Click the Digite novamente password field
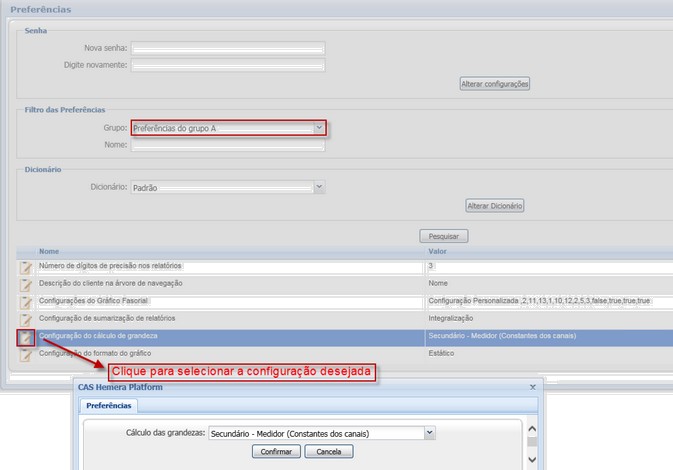Viewport: 673px width, 470px height. click(227, 65)
